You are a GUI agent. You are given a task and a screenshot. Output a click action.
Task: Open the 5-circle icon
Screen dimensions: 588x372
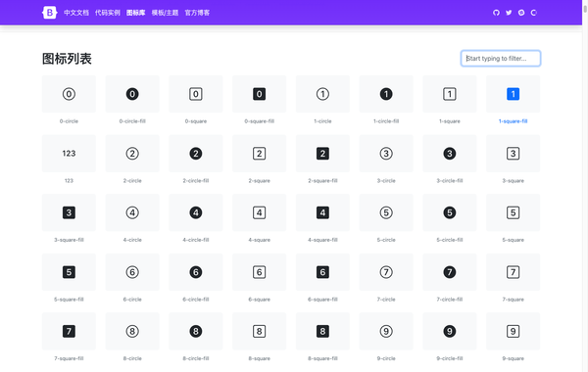386,212
